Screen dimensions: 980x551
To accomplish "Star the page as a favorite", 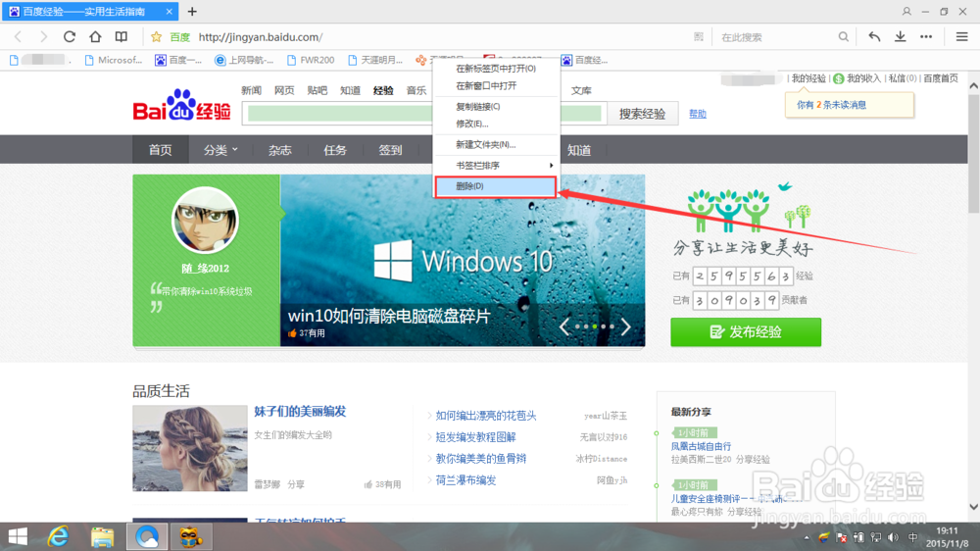I will coord(156,37).
